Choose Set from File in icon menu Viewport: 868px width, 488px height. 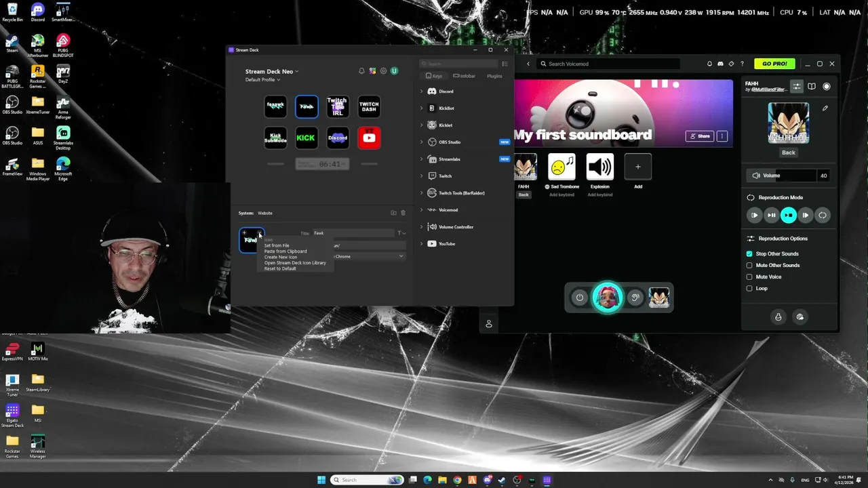tap(277, 245)
